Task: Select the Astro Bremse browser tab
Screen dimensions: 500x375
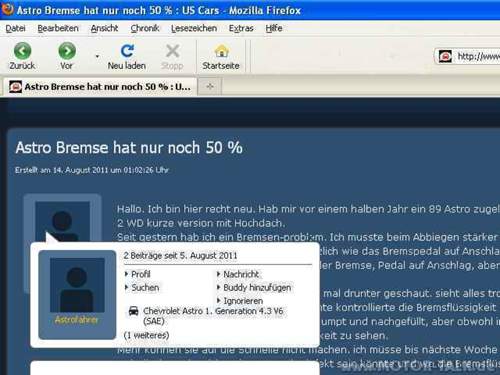Action: (x=99, y=87)
